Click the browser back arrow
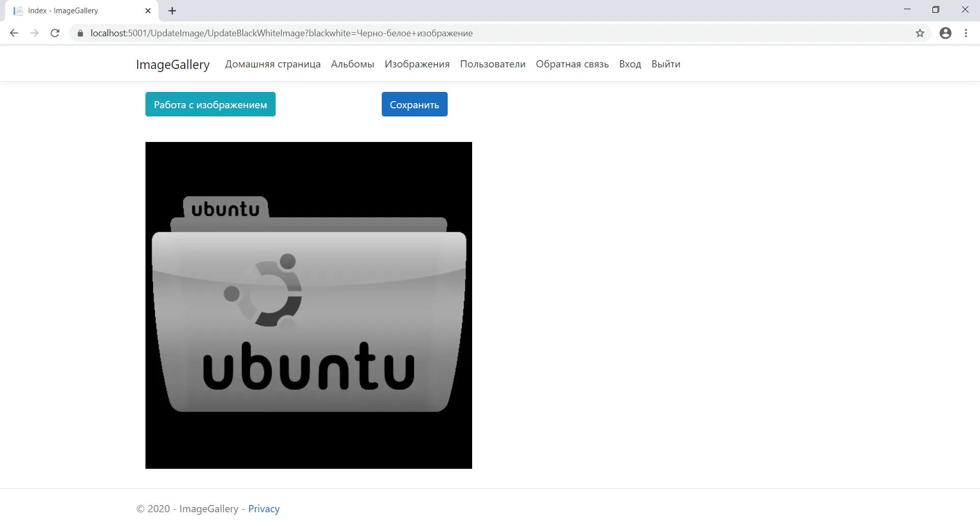 (14, 33)
